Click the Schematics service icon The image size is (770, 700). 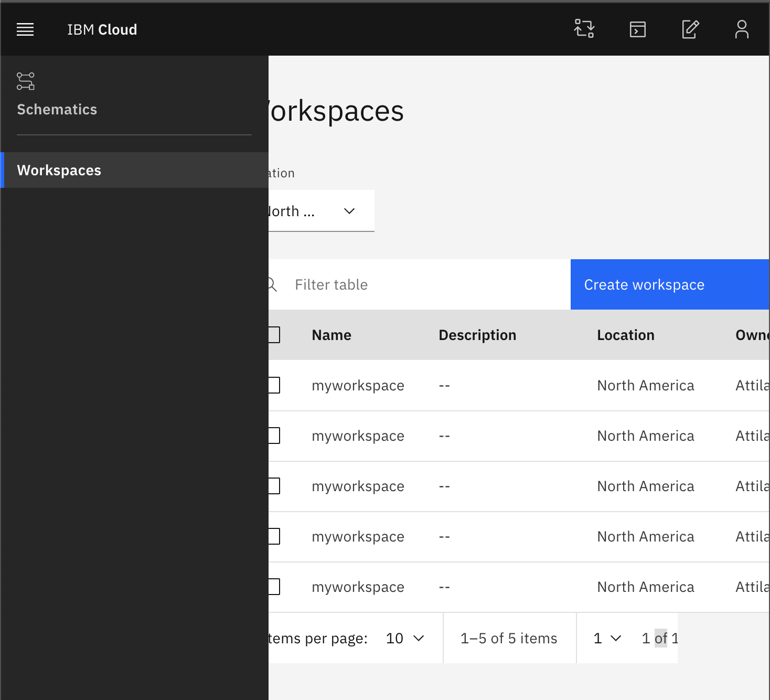26,81
